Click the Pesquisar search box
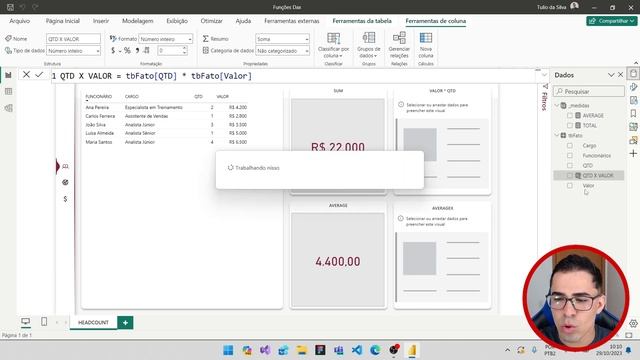 point(589,91)
